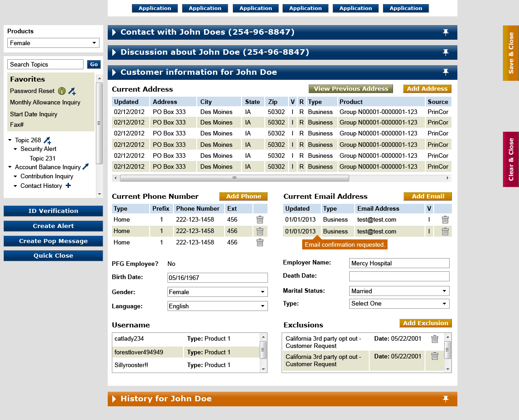Pin the Contact with John Does panel
The image size is (519, 420).
tap(446, 32)
